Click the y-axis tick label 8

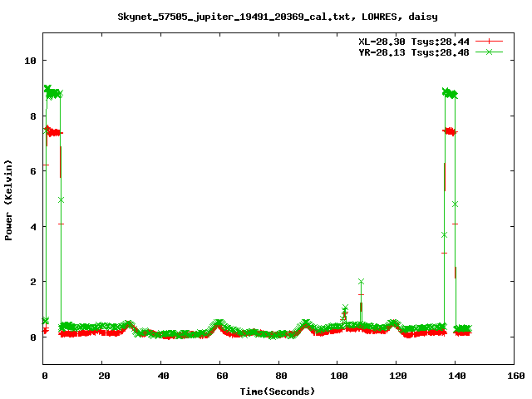(33, 116)
